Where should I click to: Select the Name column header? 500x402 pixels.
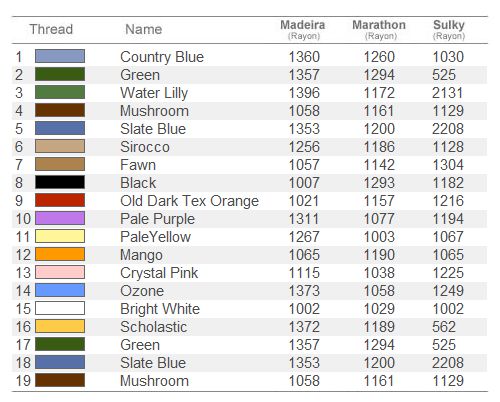point(144,29)
